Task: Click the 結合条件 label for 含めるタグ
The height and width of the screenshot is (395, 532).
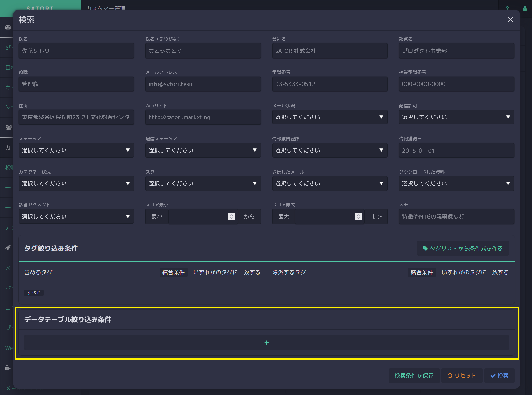Action: [173, 272]
